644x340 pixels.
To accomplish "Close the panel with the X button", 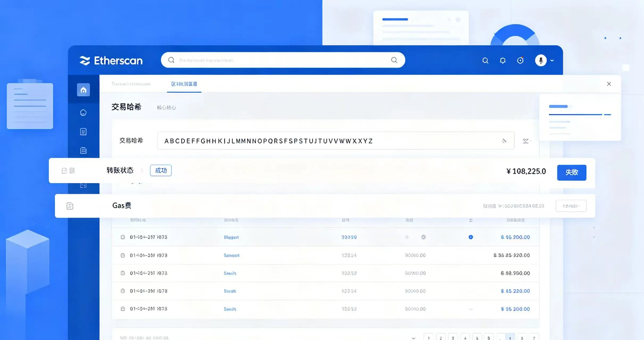I will (x=609, y=84).
